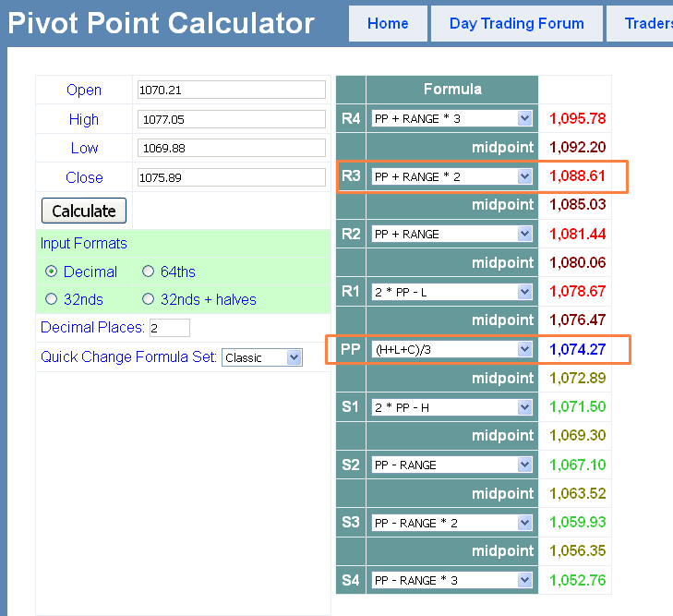Click the High price input field
This screenshot has width=673, height=616.
pyautogui.click(x=231, y=119)
